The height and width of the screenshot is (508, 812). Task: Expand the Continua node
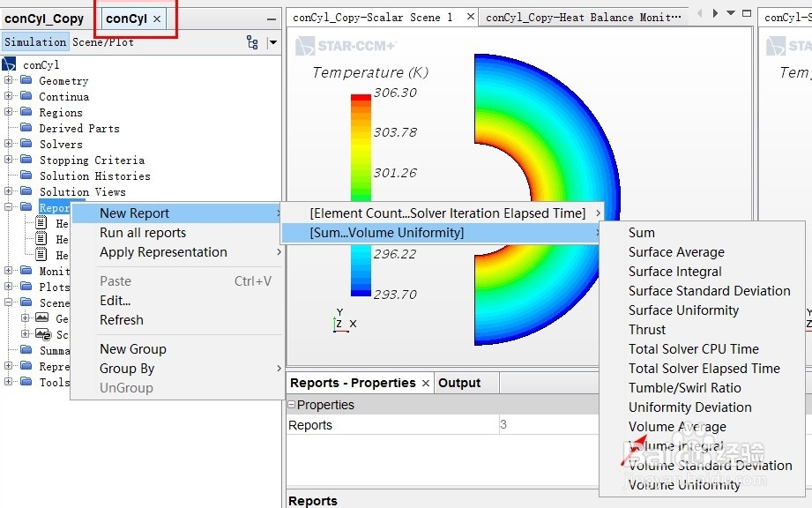8,96
